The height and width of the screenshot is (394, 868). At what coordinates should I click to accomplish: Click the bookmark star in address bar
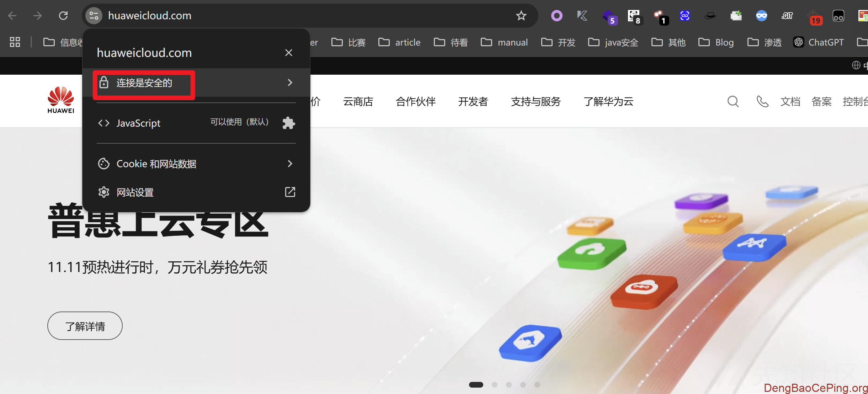pos(521,15)
